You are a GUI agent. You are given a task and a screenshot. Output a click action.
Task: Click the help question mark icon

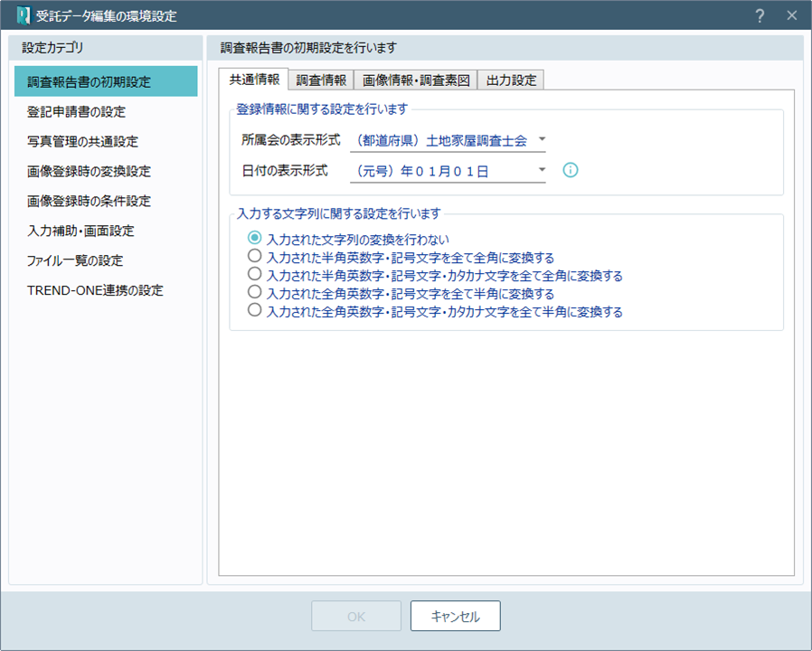point(760,15)
